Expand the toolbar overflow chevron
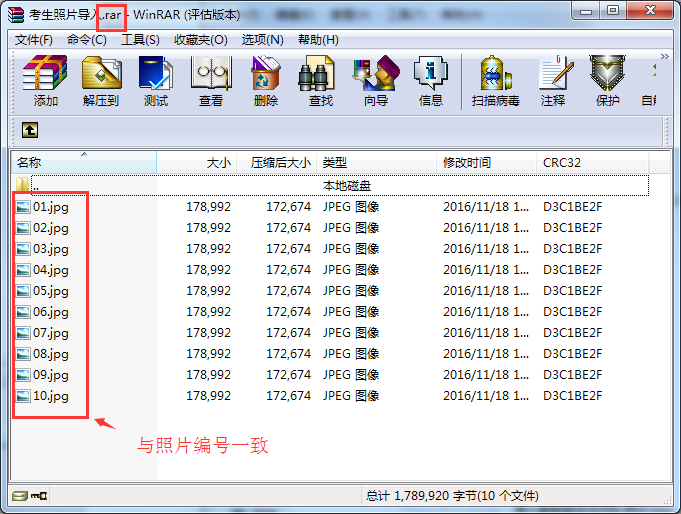 (664, 56)
